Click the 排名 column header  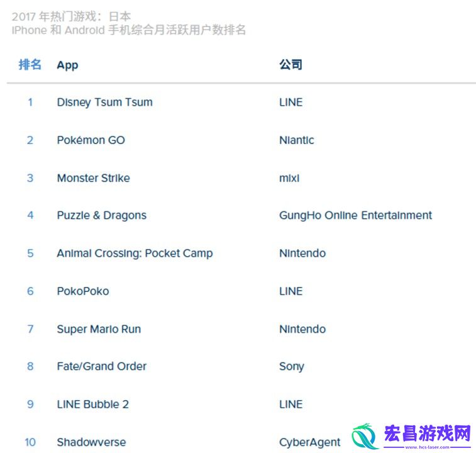click(x=30, y=64)
